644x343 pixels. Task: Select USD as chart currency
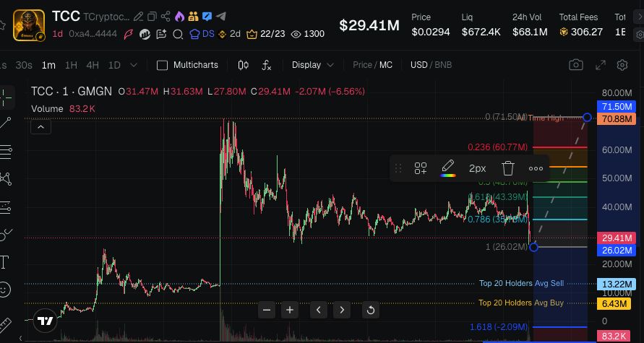click(x=419, y=65)
